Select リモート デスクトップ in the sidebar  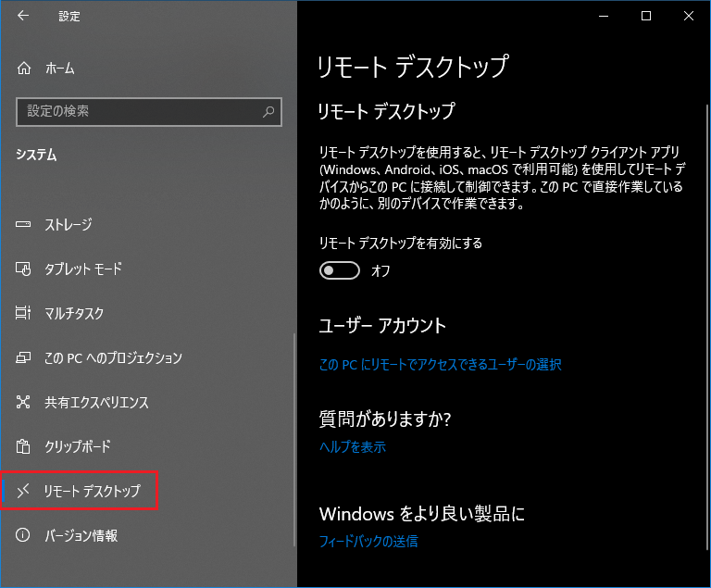tap(92, 491)
